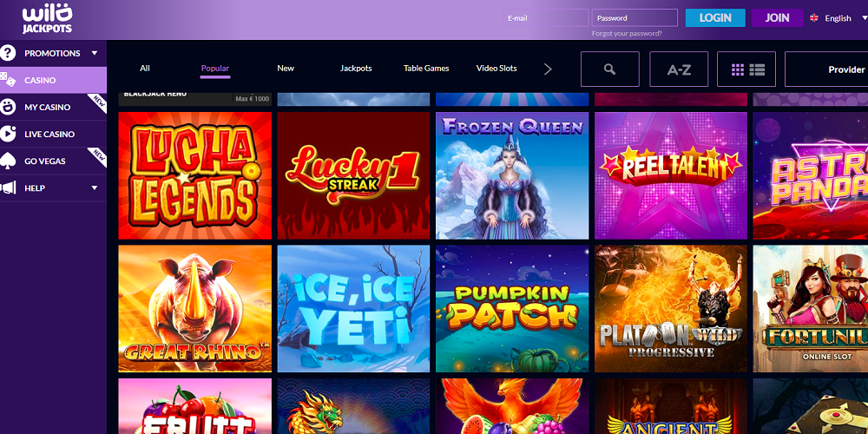This screenshot has width=868, height=434.
Task: Click the dice icon beside Casino
Action: click(9, 80)
